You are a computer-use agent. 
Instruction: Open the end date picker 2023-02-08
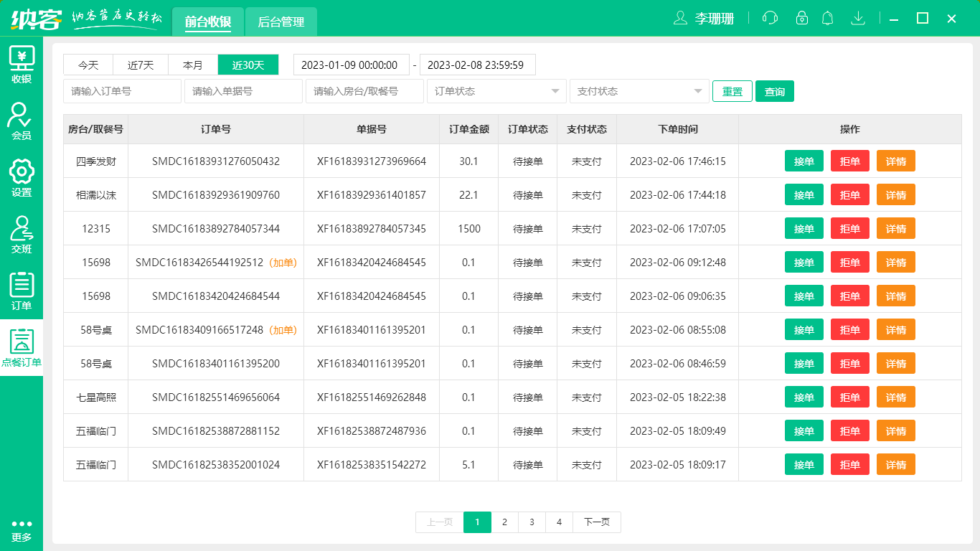point(478,65)
